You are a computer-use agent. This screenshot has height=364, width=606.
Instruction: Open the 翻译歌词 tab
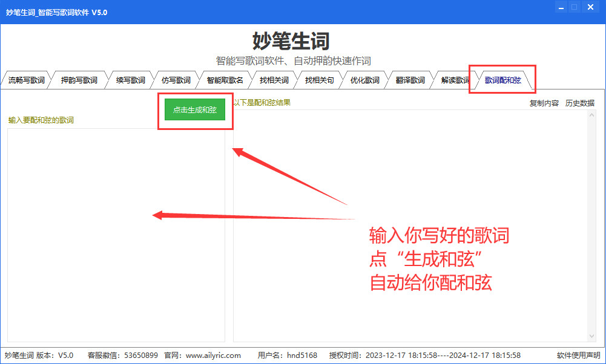coord(410,80)
